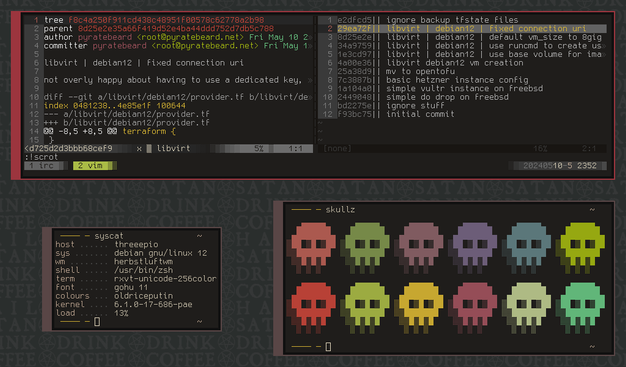This screenshot has width=626, height=367.
Task: Click the 'skullz' command in skull terminal
Action: click(340, 210)
